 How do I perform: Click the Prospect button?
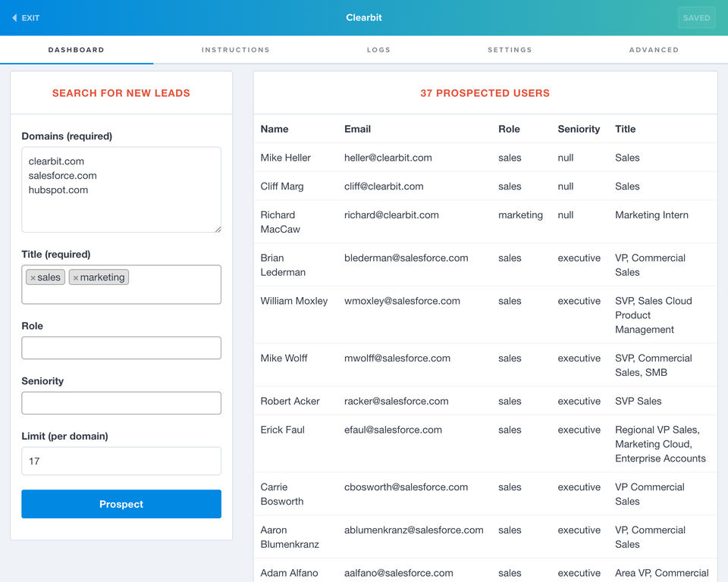121,504
